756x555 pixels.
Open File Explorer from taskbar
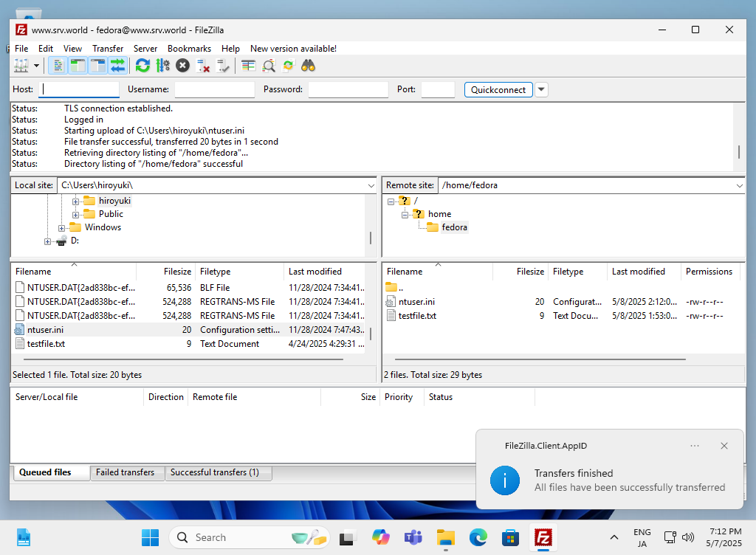(x=445, y=537)
